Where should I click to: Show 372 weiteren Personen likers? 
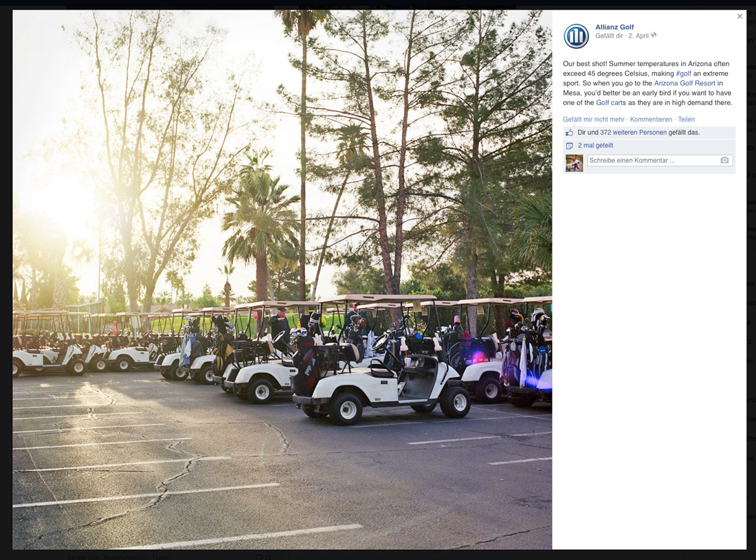(x=633, y=133)
